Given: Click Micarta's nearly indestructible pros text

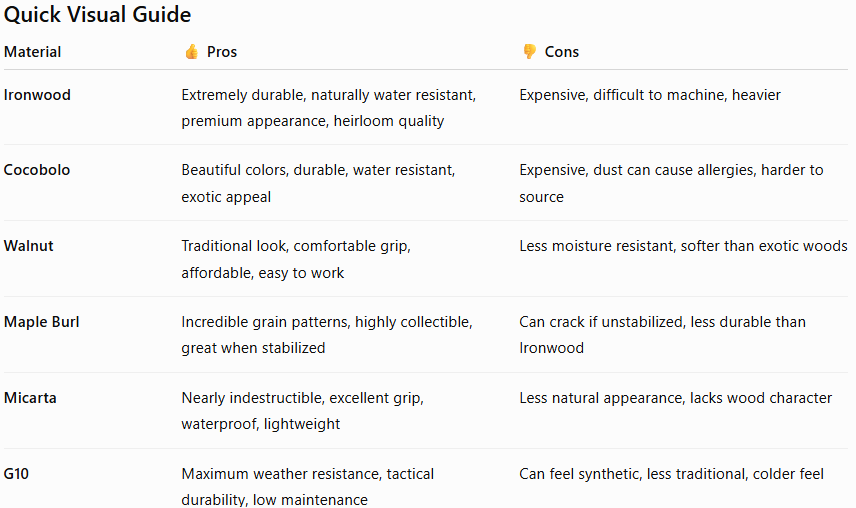Looking at the screenshot, I should 302,411.
